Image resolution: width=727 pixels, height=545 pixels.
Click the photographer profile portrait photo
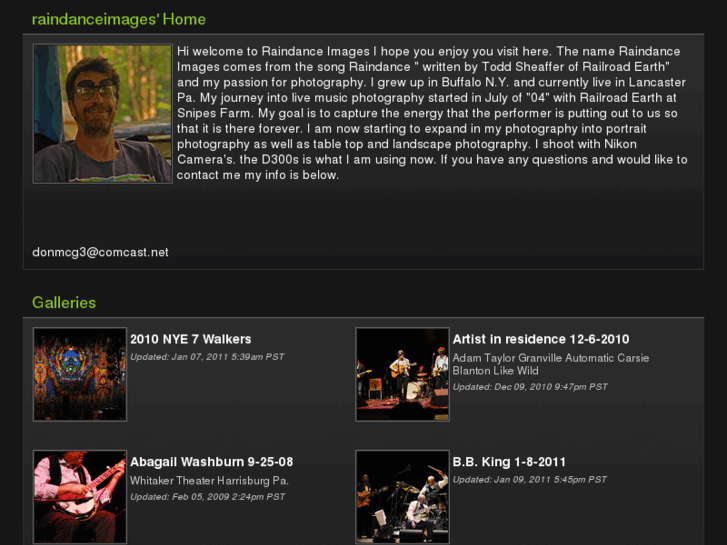(x=102, y=114)
